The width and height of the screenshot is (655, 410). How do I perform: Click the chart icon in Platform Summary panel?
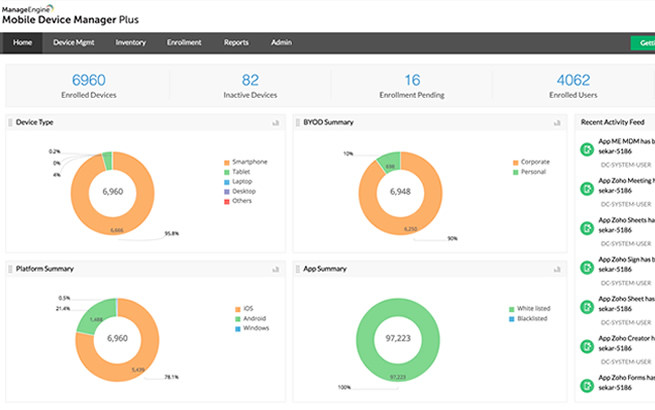(276, 270)
